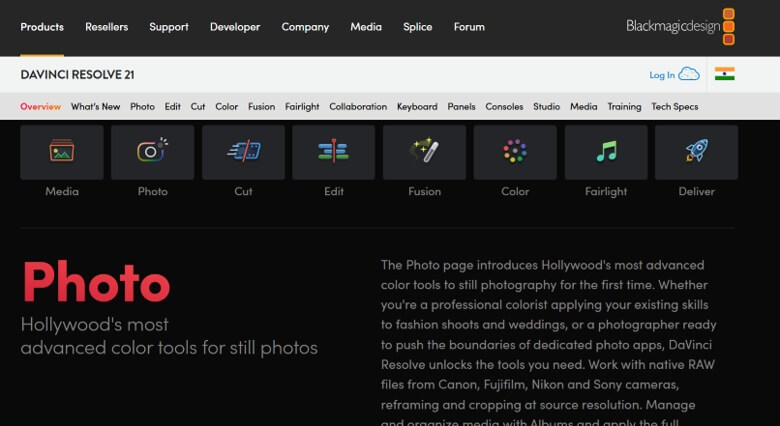780x426 pixels.
Task: Switch to the Training tab
Action: point(624,106)
